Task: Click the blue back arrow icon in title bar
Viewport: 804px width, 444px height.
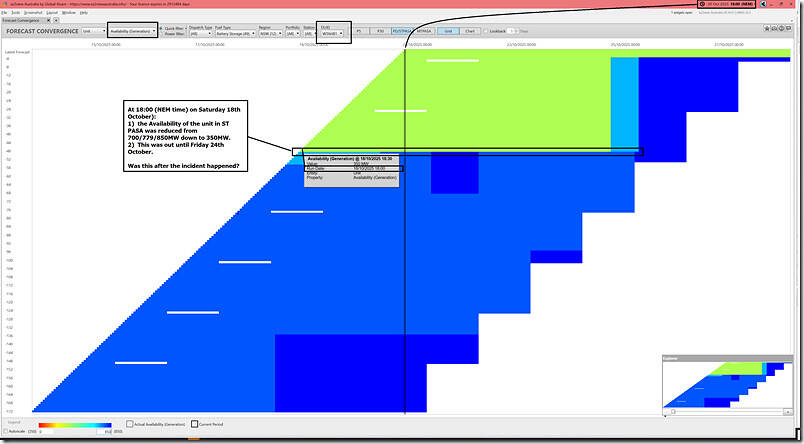Action: [x=763, y=4]
